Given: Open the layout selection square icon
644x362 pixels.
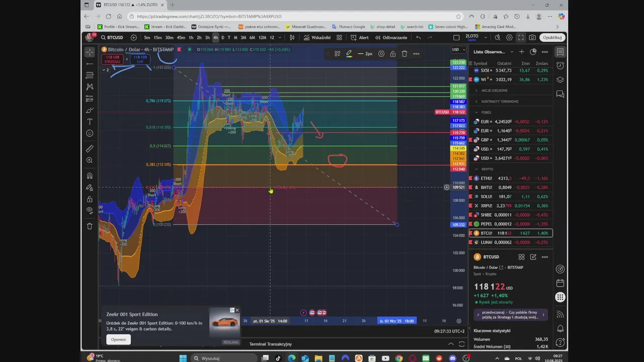Looking at the screenshot, I should point(456,38).
